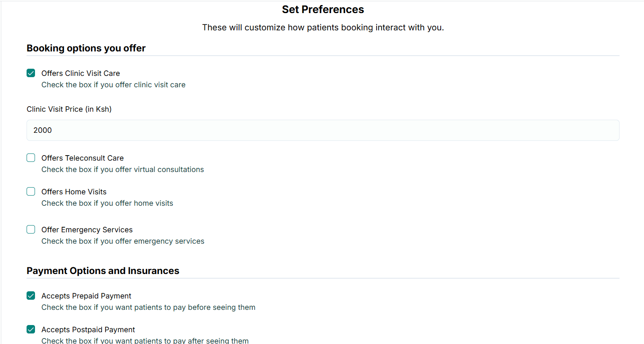Screen dimensions: 644x344
Task: Click the Set Preferences page title
Action: [x=323, y=9]
